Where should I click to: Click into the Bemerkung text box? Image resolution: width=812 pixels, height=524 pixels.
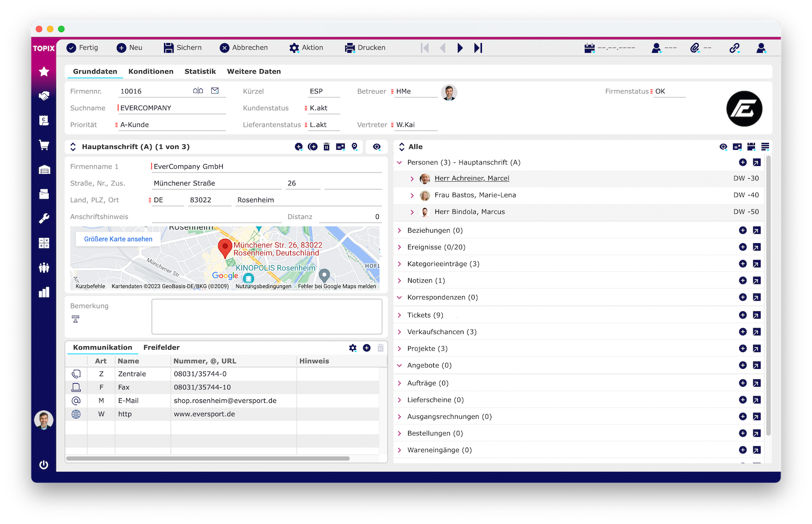pyautogui.click(x=267, y=316)
